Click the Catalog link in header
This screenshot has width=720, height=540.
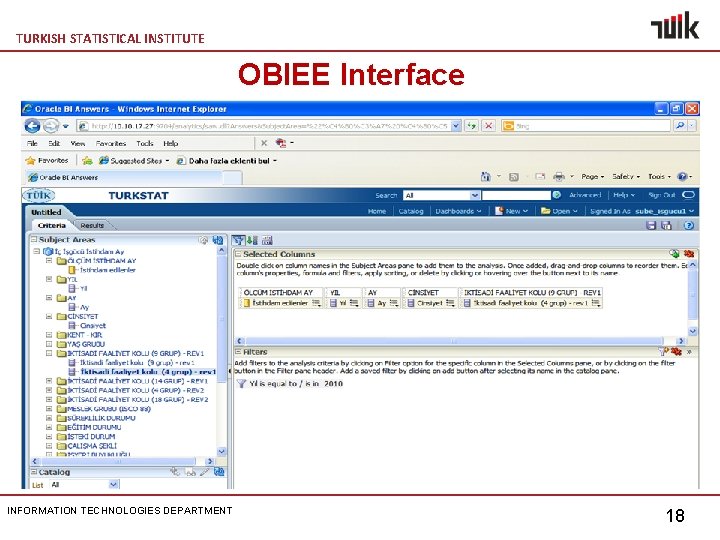[411, 211]
